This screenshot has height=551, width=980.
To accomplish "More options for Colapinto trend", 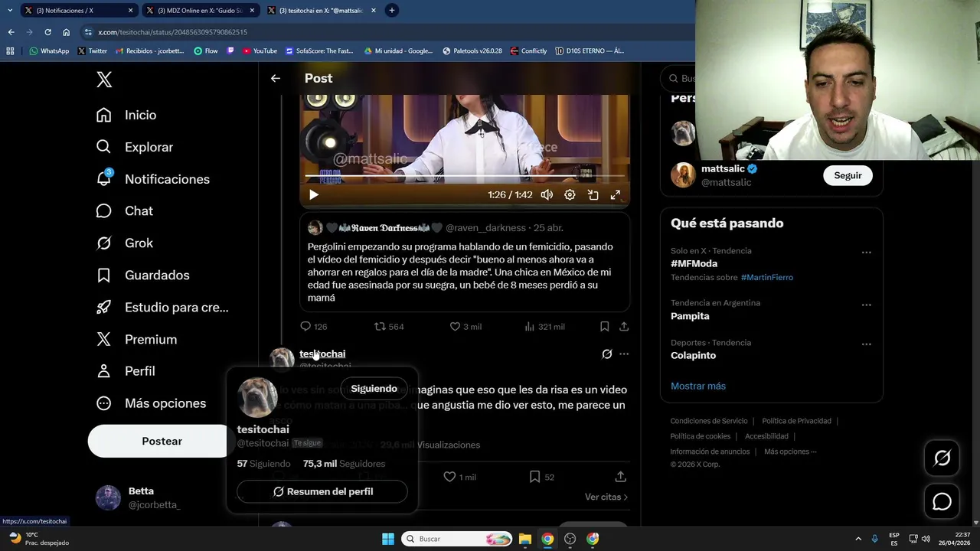I will coord(866,344).
